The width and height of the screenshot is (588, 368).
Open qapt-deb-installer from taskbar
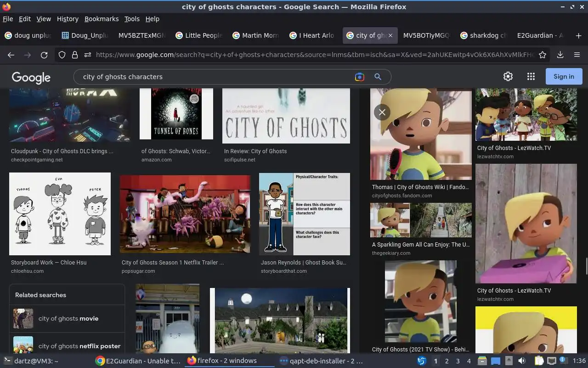pos(321,361)
